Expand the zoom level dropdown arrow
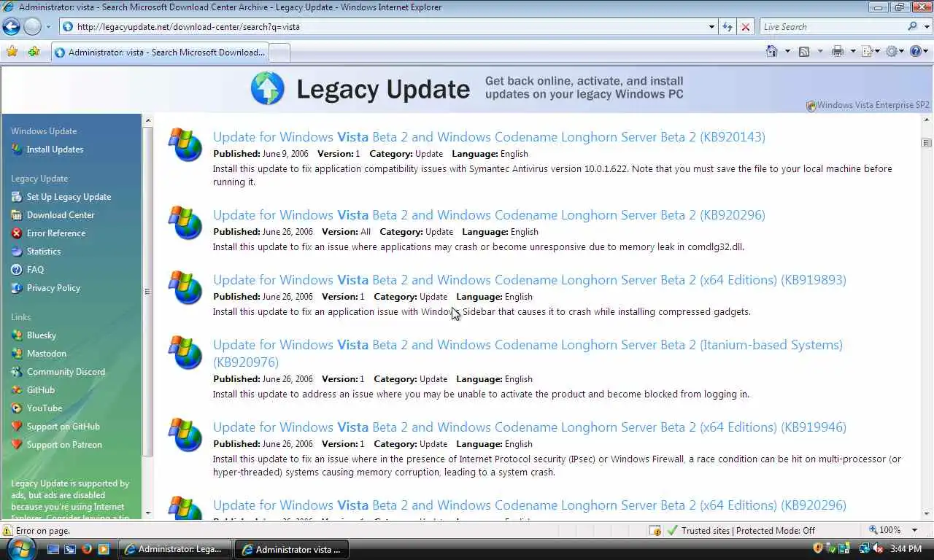934x560 pixels. 915,531
